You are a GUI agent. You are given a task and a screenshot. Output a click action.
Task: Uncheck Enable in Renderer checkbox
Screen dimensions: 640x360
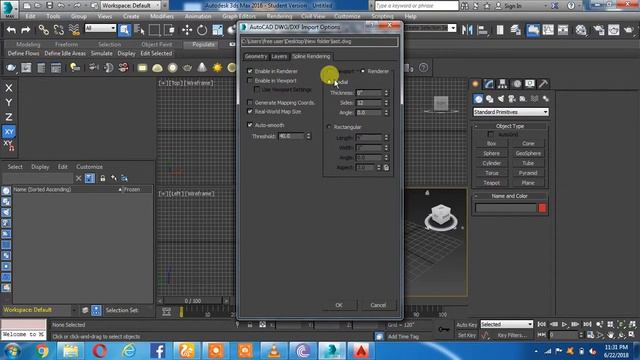tap(250, 71)
